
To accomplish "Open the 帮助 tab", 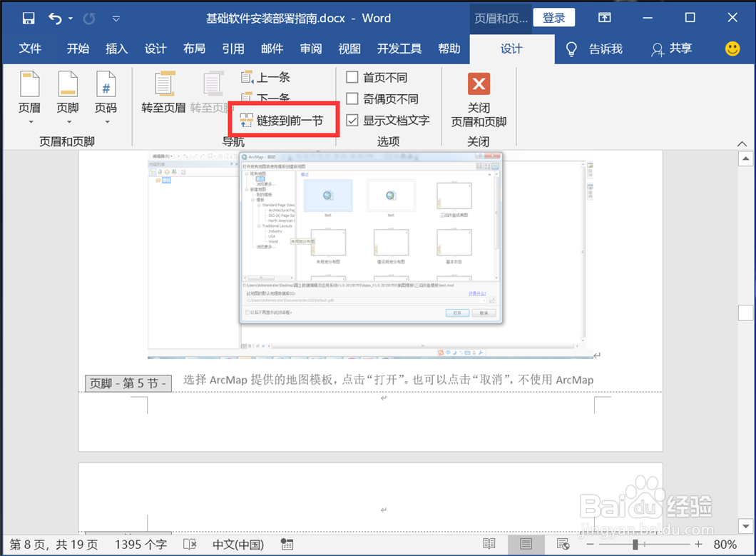I will pos(449,49).
